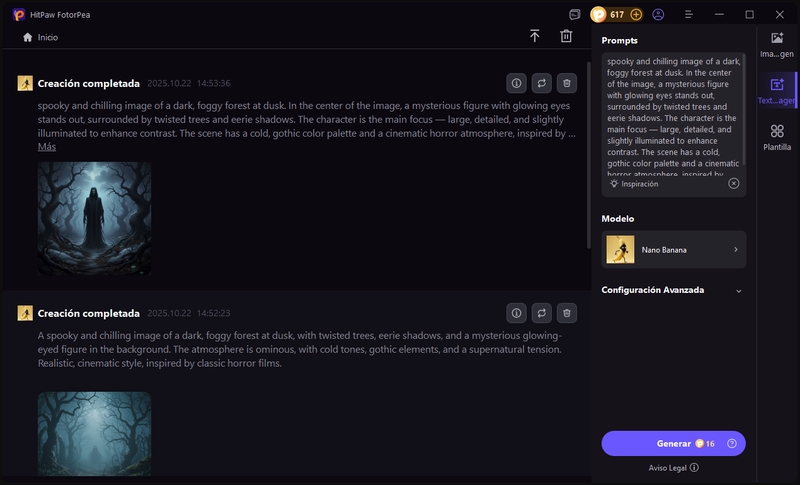Open the Plantilla templates tab

tap(777, 138)
